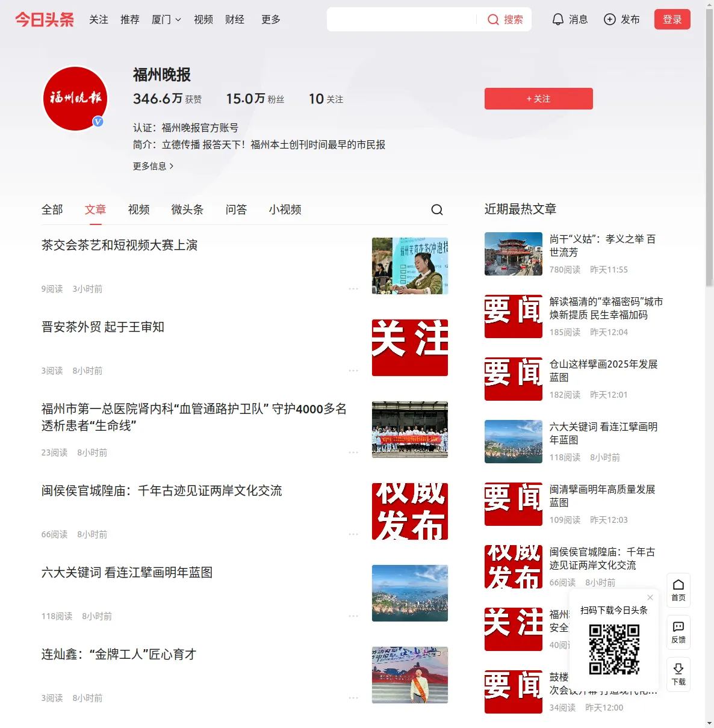This screenshot has height=728, width=714.
Task: Click the verified V badge on avatar
Action: pyautogui.click(x=98, y=122)
